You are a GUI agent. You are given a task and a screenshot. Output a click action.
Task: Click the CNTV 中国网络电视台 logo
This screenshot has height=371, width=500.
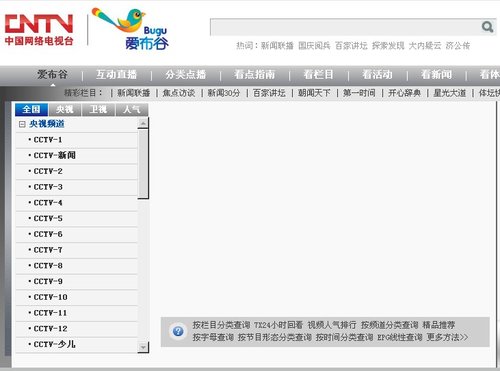click(x=39, y=29)
